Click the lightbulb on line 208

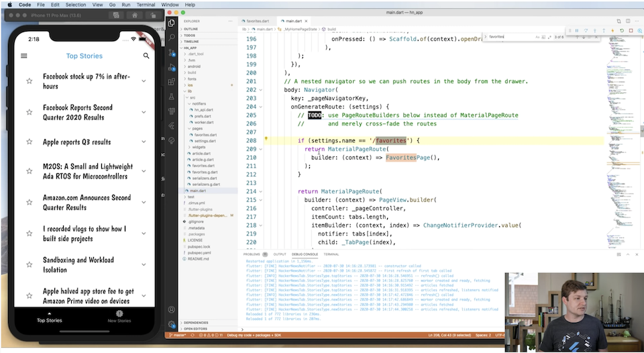pyautogui.click(x=266, y=139)
